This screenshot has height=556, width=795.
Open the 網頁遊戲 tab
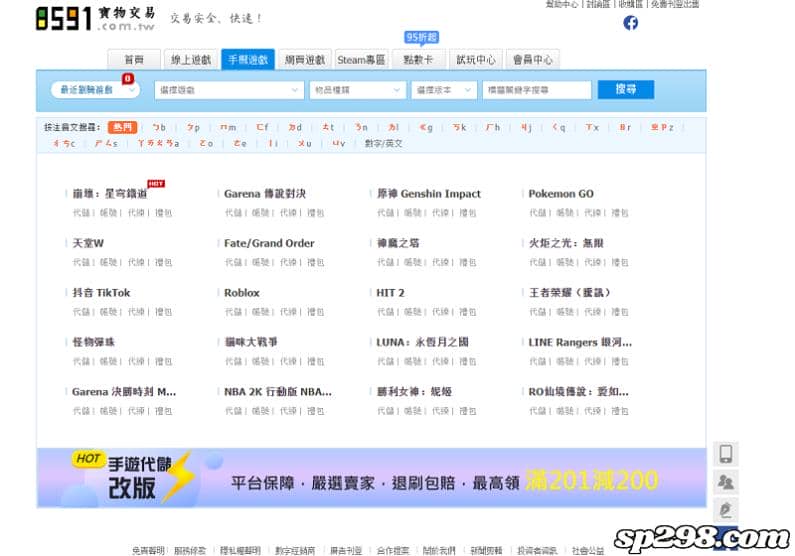[x=304, y=59]
